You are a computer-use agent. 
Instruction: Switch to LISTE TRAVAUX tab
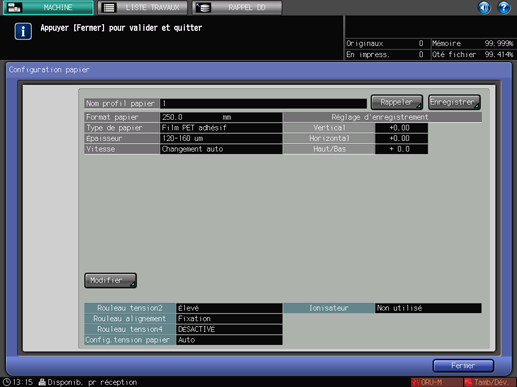[143, 7]
